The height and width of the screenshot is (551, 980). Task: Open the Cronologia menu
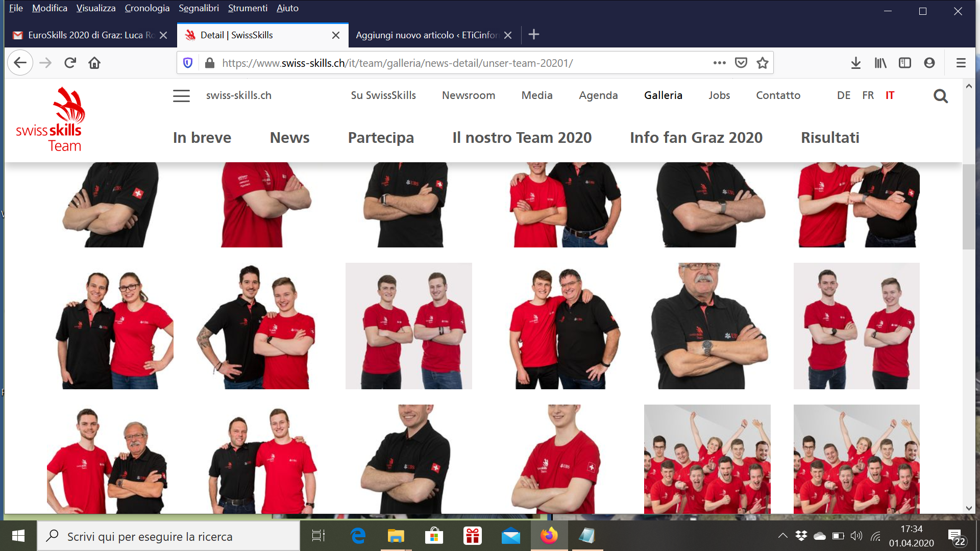click(x=147, y=8)
